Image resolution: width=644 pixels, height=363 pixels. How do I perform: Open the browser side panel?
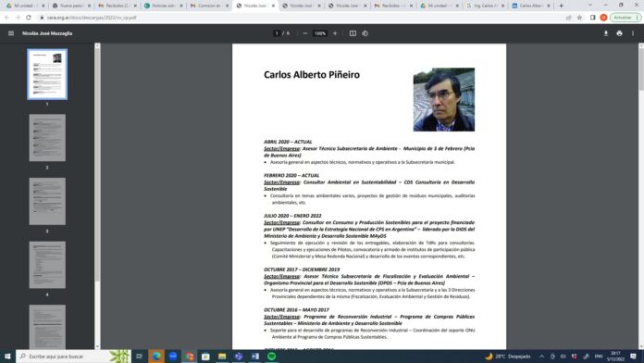coord(593,18)
